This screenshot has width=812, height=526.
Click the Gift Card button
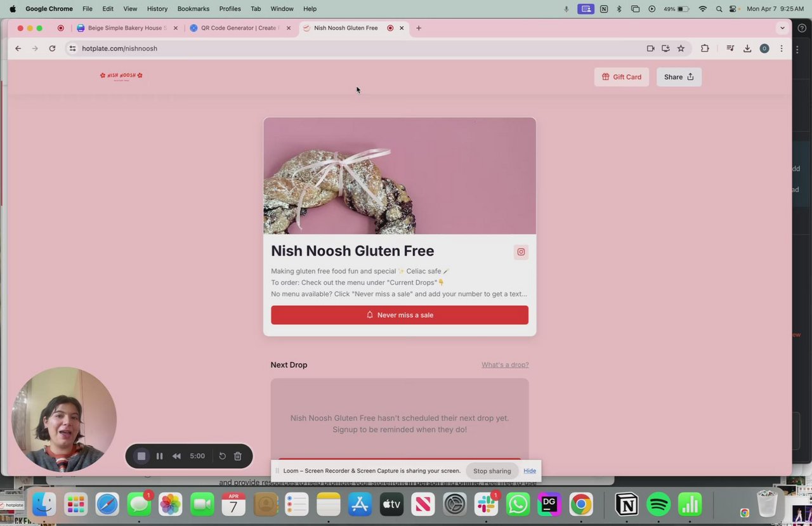click(x=622, y=77)
